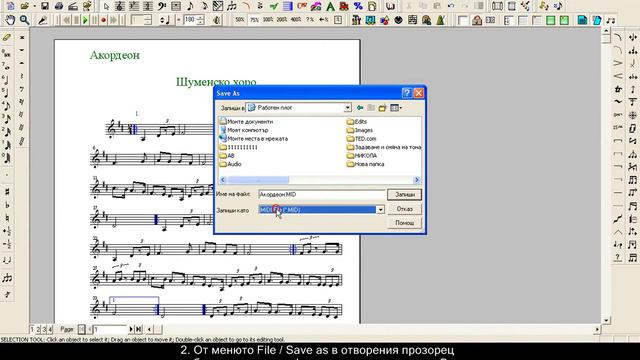This screenshot has height=360, width=640.
Task: Open the View Menu dropdown in Save As
Action: point(396,108)
